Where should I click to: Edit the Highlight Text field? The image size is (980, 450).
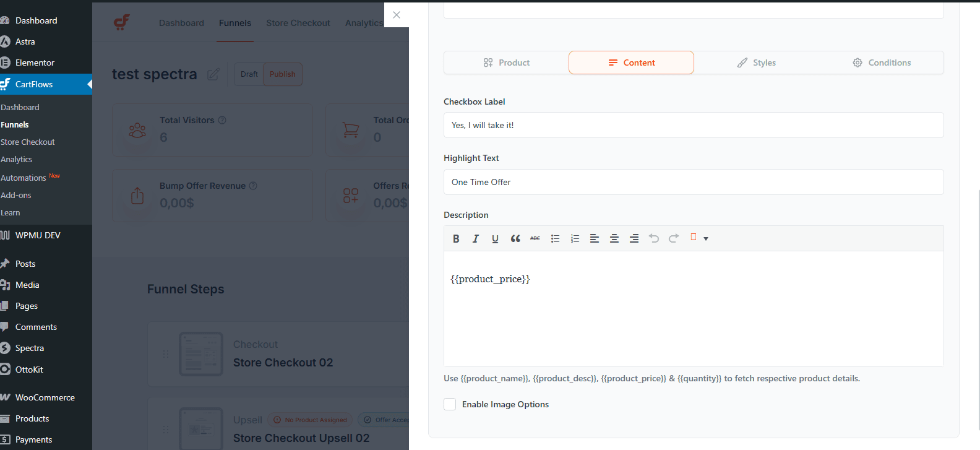[694, 182]
